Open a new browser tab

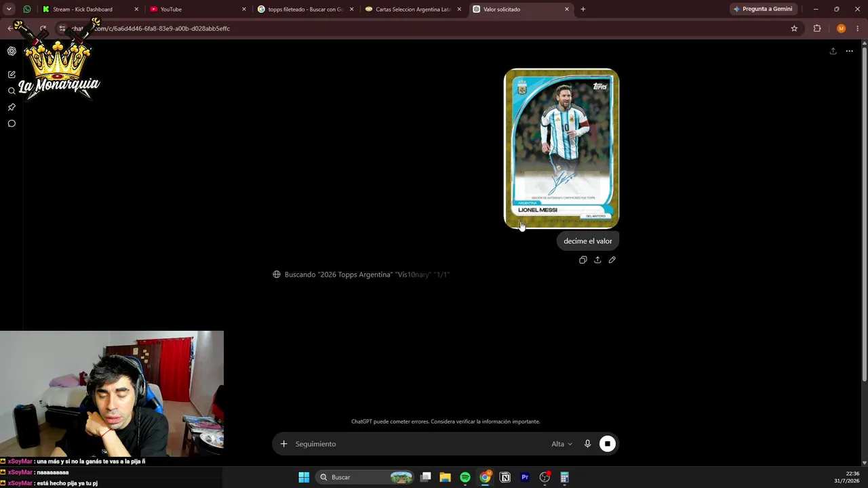[583, 9]
